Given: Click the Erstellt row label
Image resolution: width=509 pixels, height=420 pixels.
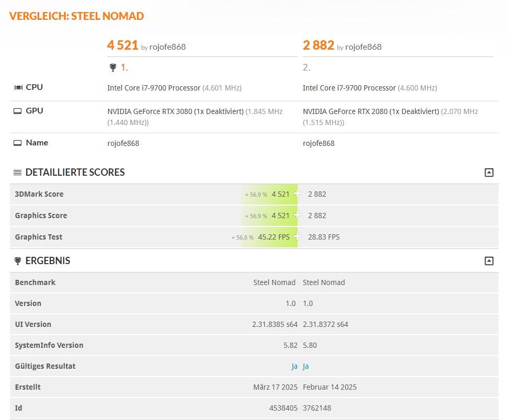Looking at the screenshot, I should 28,387.
